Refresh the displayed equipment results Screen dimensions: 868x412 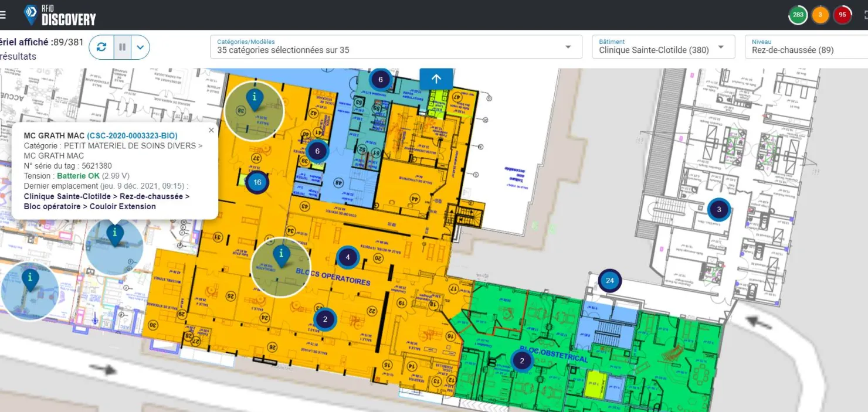click(x=101, y=47)
